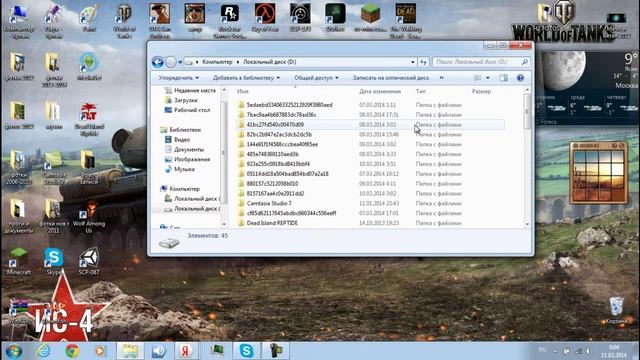Refresh the Локальный диск (D:) folder view
640x360 pixels.
pos(423,62)
